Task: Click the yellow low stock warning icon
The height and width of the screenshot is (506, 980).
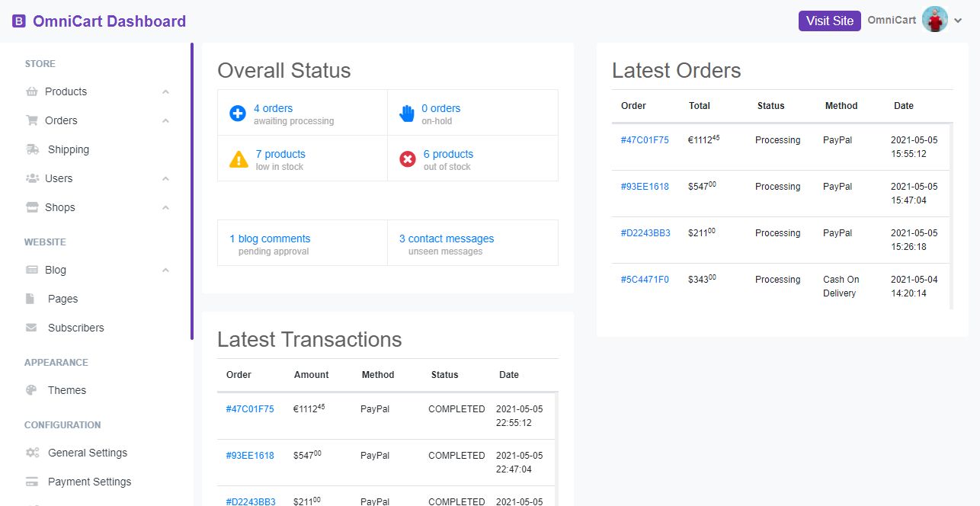Action: [239, 159]
